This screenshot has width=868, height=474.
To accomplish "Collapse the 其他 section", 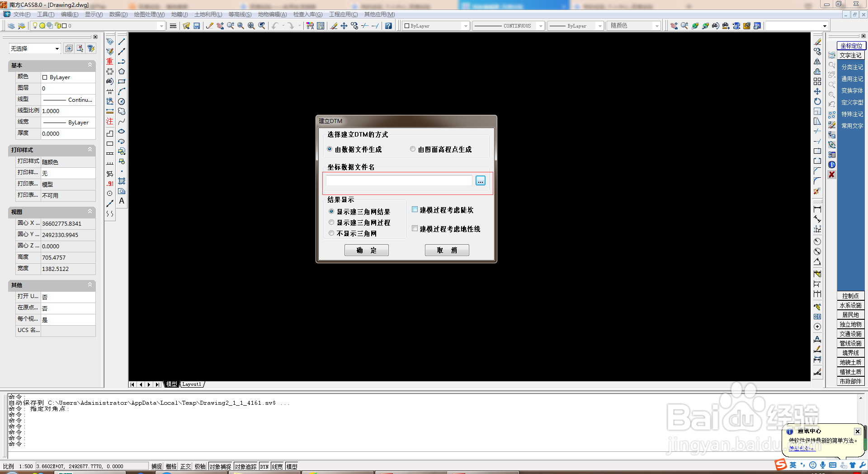I will coord(90,285).
